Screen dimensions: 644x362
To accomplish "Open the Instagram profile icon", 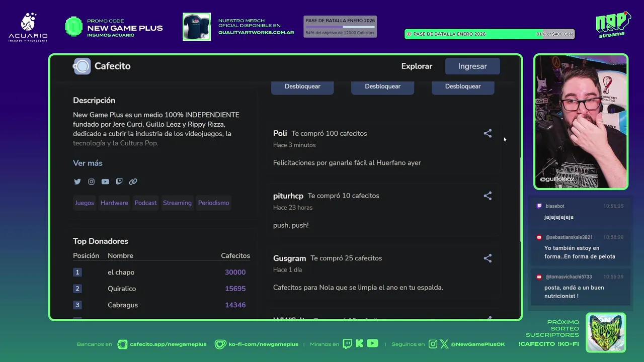I will (91, 182).
